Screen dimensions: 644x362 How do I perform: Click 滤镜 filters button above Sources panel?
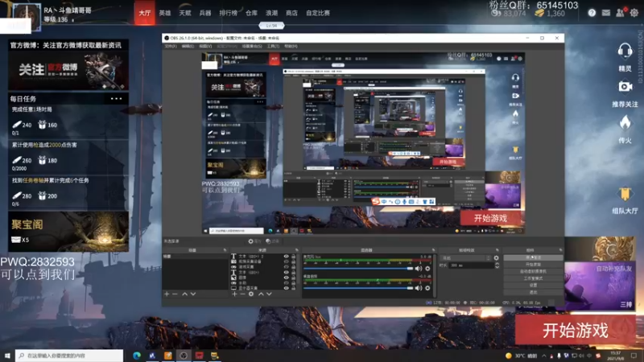click(x=273, y=241)
